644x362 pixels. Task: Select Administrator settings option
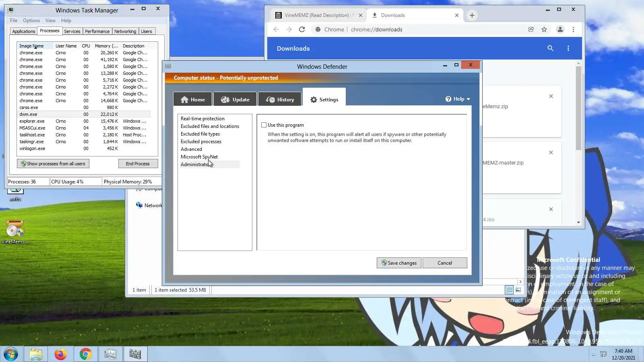[x=210, y=165]
